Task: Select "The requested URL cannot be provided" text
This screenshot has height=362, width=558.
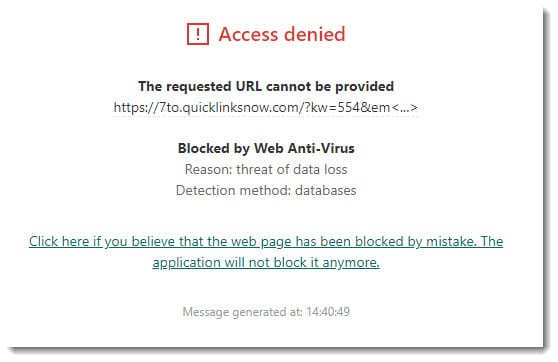Action: [x=266, y=86]
